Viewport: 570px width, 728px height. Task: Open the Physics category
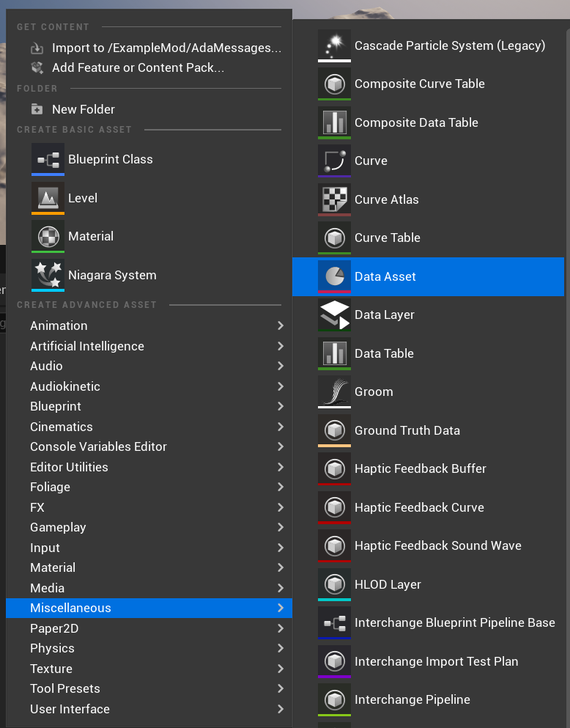point(149,649)
